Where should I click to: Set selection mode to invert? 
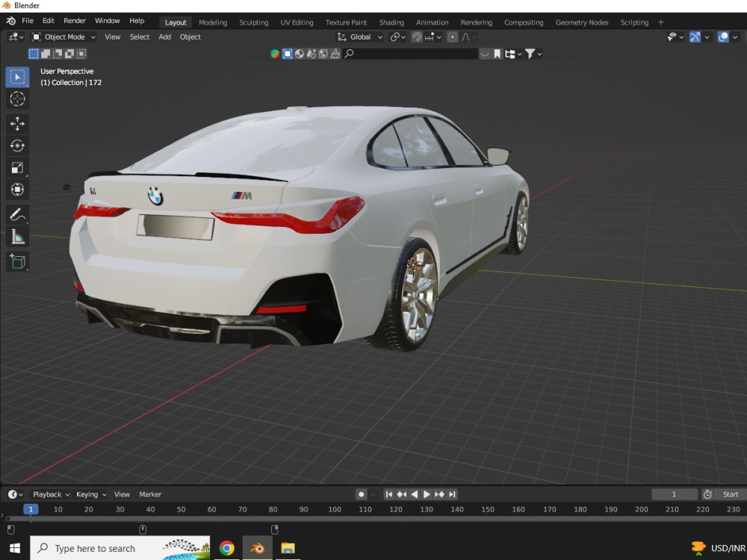69,54
